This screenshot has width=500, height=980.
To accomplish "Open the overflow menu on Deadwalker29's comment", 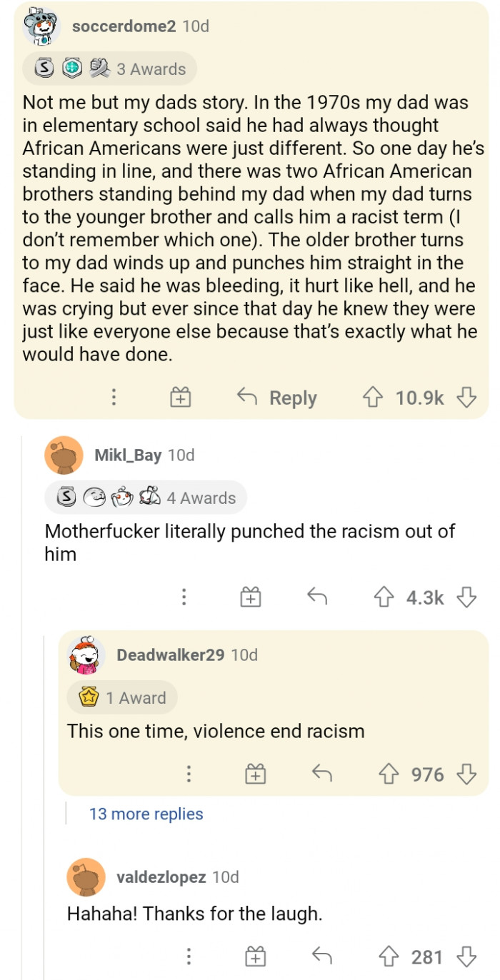I will [189, 774].
